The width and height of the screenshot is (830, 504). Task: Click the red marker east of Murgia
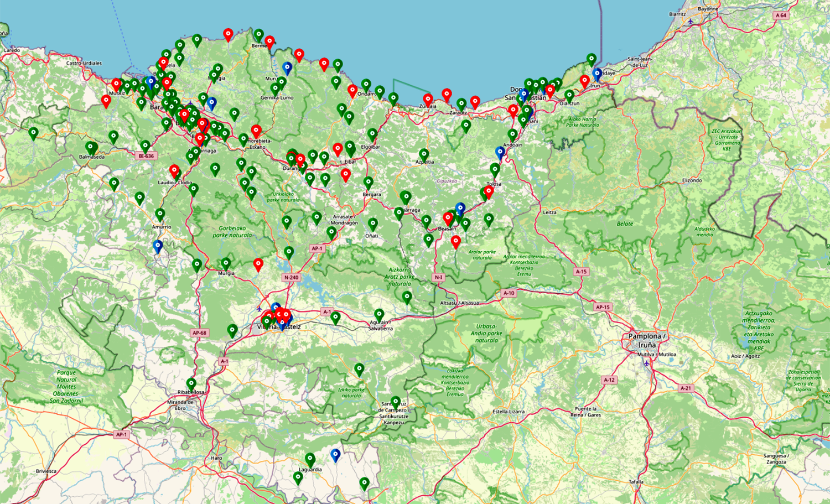258,264
